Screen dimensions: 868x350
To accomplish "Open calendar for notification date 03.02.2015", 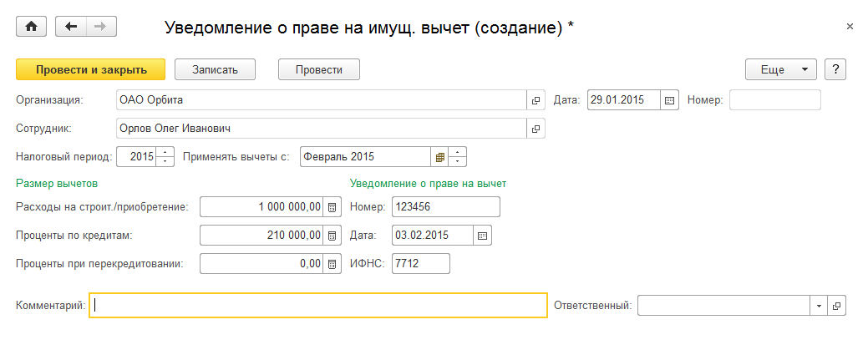I will (x=482, y=236).
